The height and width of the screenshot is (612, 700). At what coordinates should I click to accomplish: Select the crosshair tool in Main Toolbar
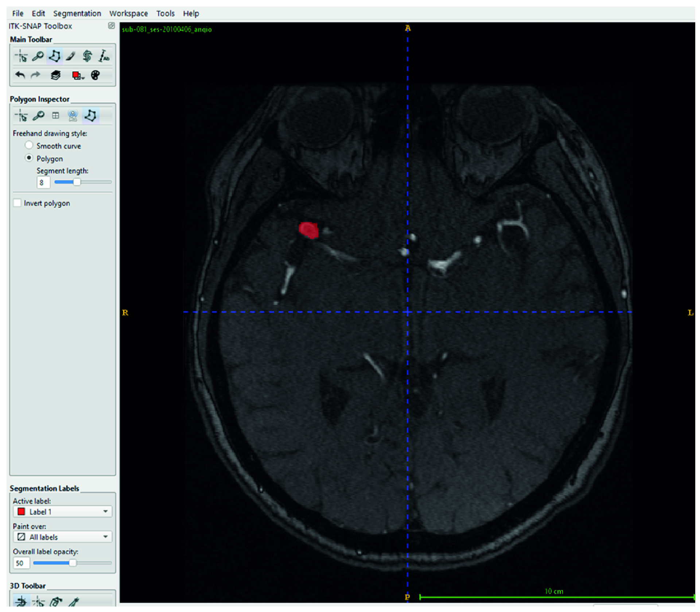click(x=21, y=56)
